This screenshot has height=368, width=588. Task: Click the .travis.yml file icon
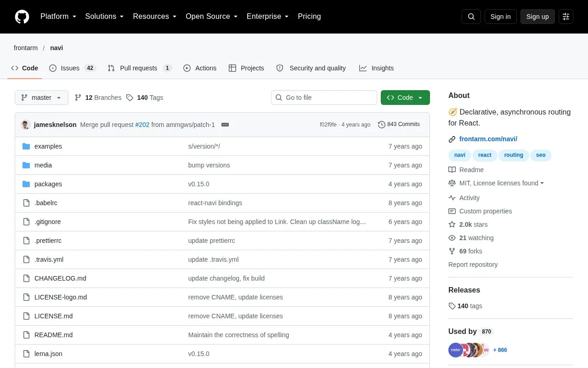coord(26,259)
